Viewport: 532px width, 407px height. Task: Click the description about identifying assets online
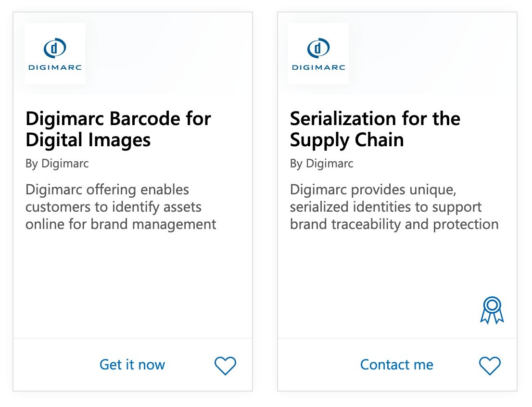(x=121, y=207)
